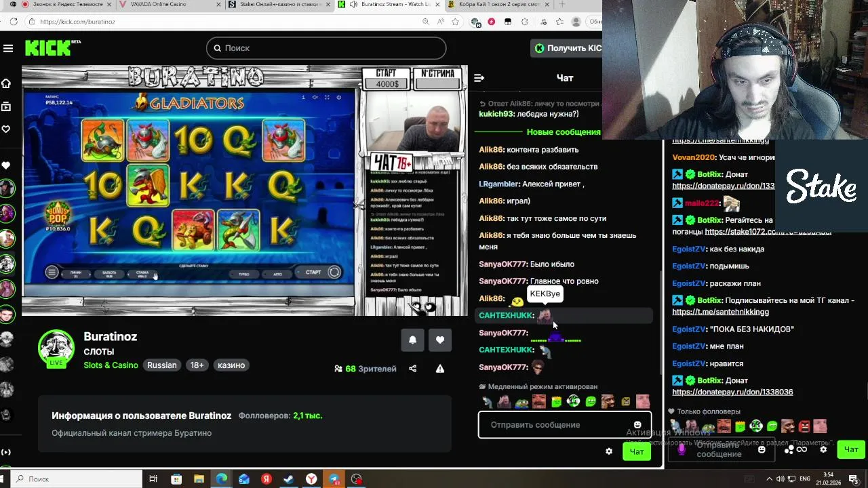Open the Following heart sidebar icon
The image size is (868, 488).
coord(6,129)
